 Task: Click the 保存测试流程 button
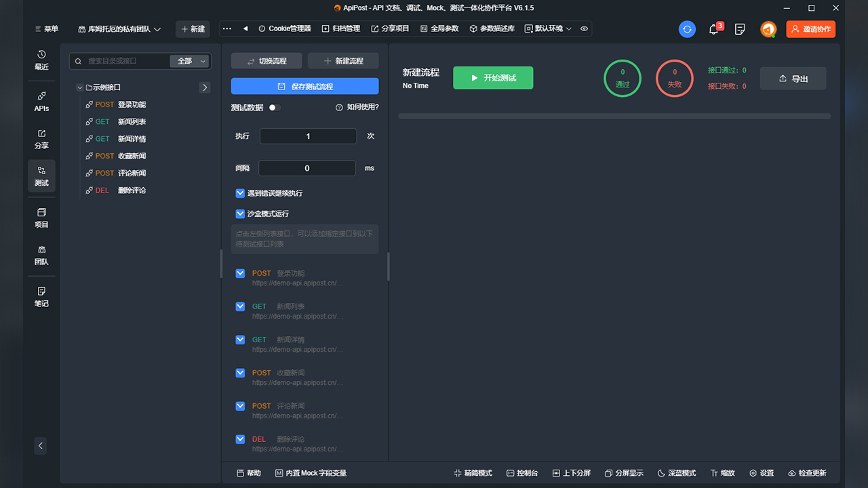[304, 85]
